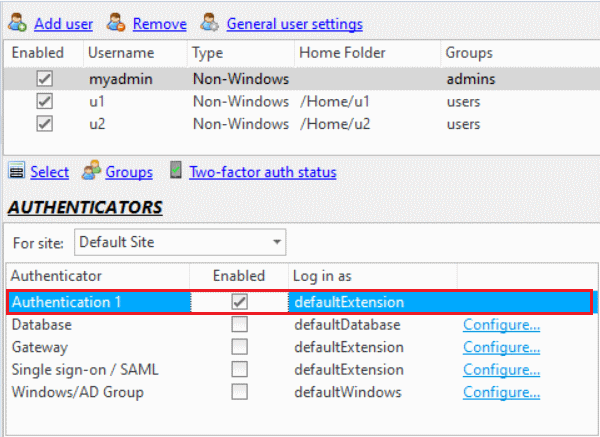The image size is (600, 437).
Task: Enable Single sign-on / SAML checkbox
Action: tap(239, 370)
